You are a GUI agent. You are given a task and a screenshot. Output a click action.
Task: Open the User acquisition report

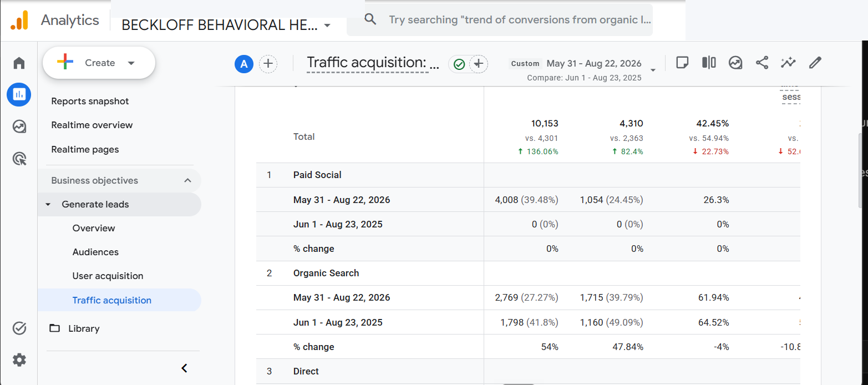108,276
